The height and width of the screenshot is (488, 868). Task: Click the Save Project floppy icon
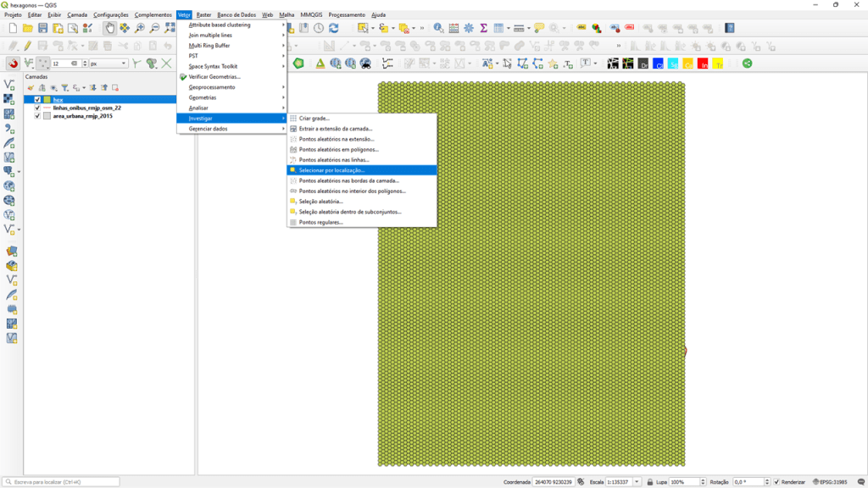pos(42,28)
